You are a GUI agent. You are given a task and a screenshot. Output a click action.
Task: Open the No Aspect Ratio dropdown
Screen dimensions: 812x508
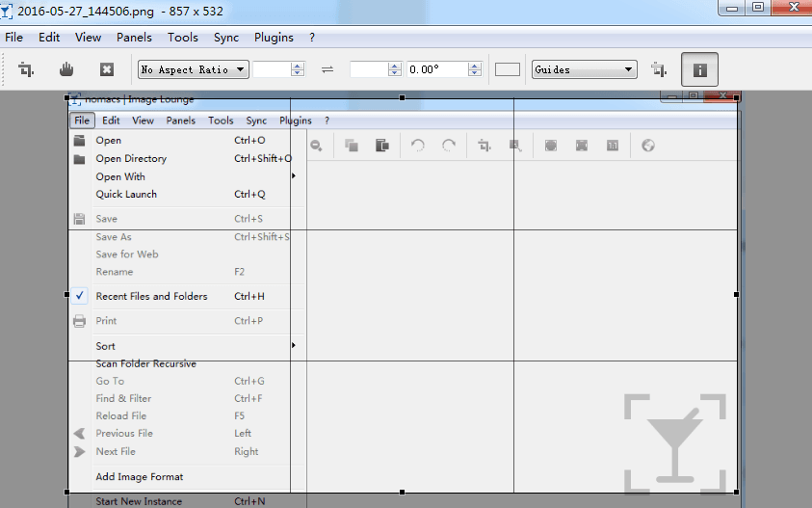(194, 69)
